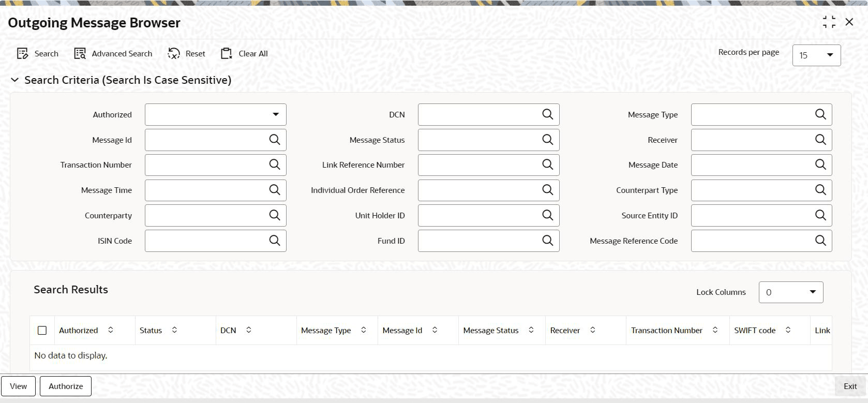Open the DCN lookup magnifier
This screenshot has width=868, height=403.
click(x=548, y=114)
